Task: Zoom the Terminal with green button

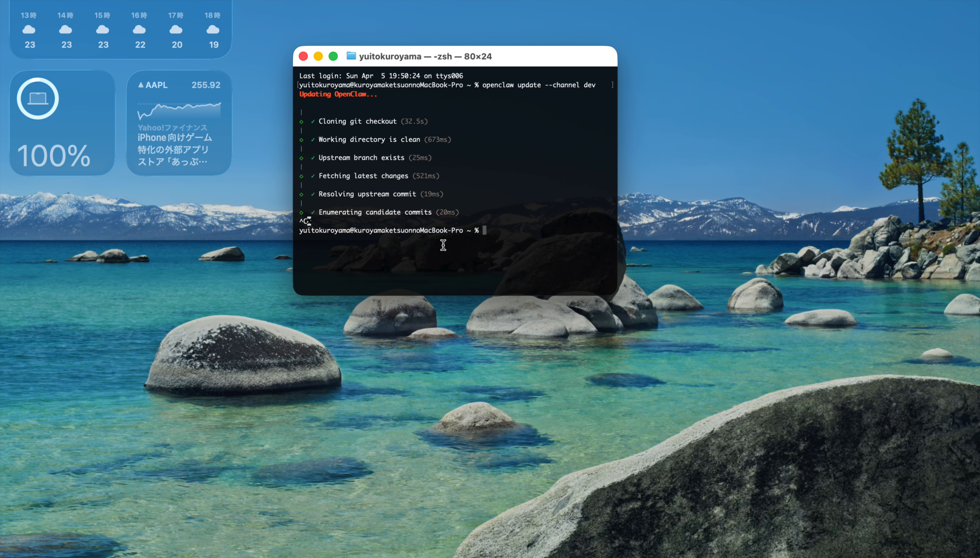Action: pos(333,56)
